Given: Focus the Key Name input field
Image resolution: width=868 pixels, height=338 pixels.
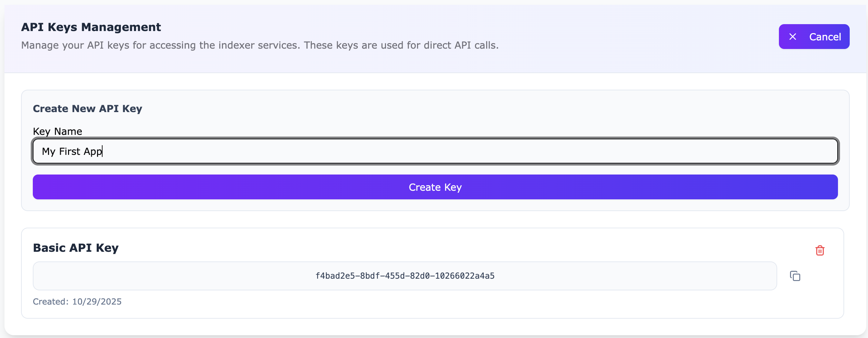Looking at the screenshot, I should [435, 151].
